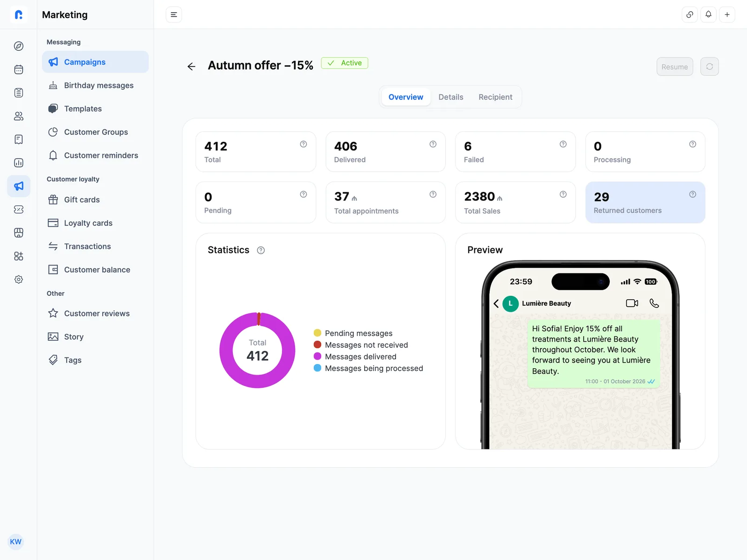Open Tags in the sidebar
This screenshot has width=747, height=560.
click(x=95, y=360)
